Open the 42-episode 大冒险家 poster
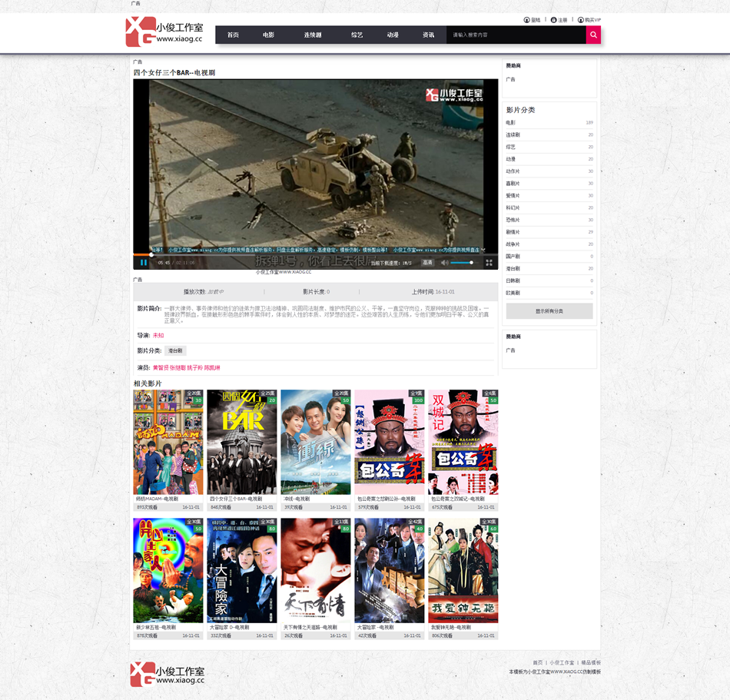The image size is (730, 700). click(x=390, y=571)
